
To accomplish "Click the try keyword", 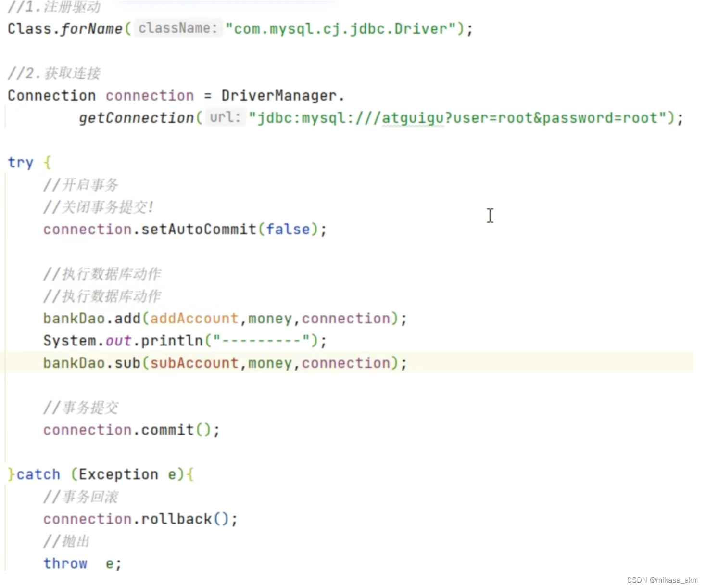I will click(x=21, y=163).
